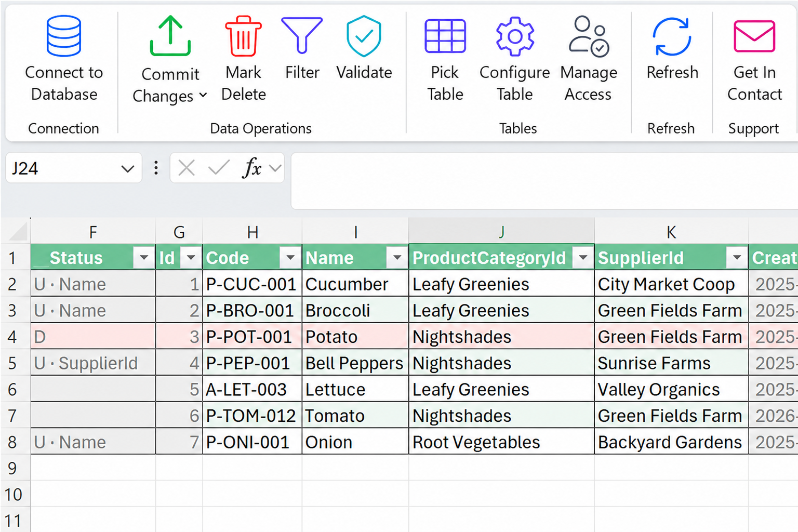
Task: Open Configure Table gear icon
Action: (515, 36)
